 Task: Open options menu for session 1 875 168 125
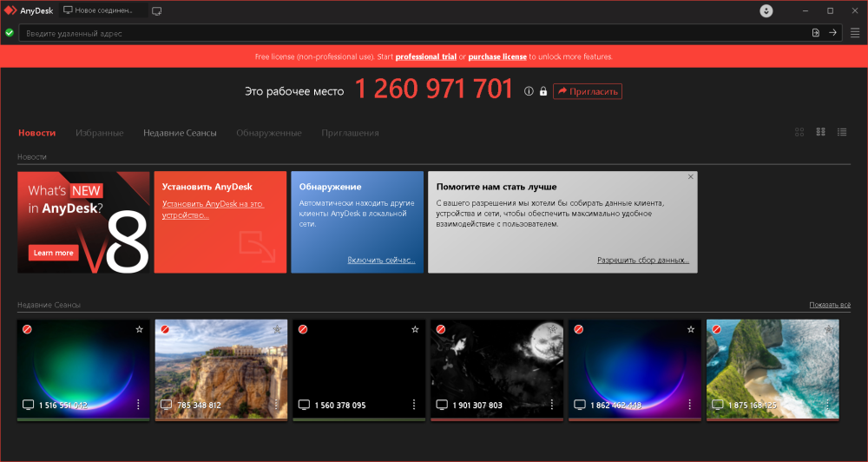click(827, 405)
